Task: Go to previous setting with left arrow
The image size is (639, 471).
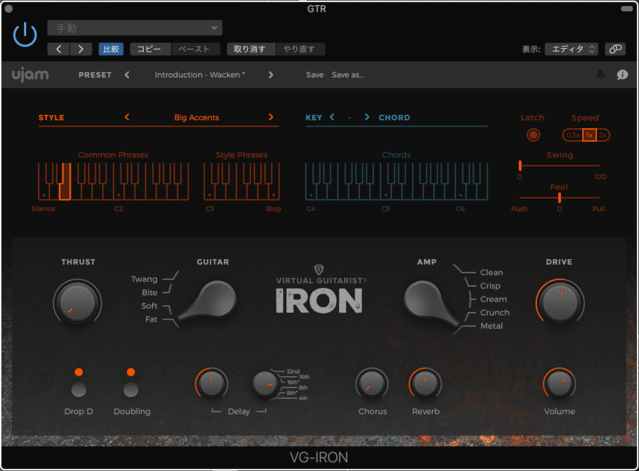Action: pos(59,49)
